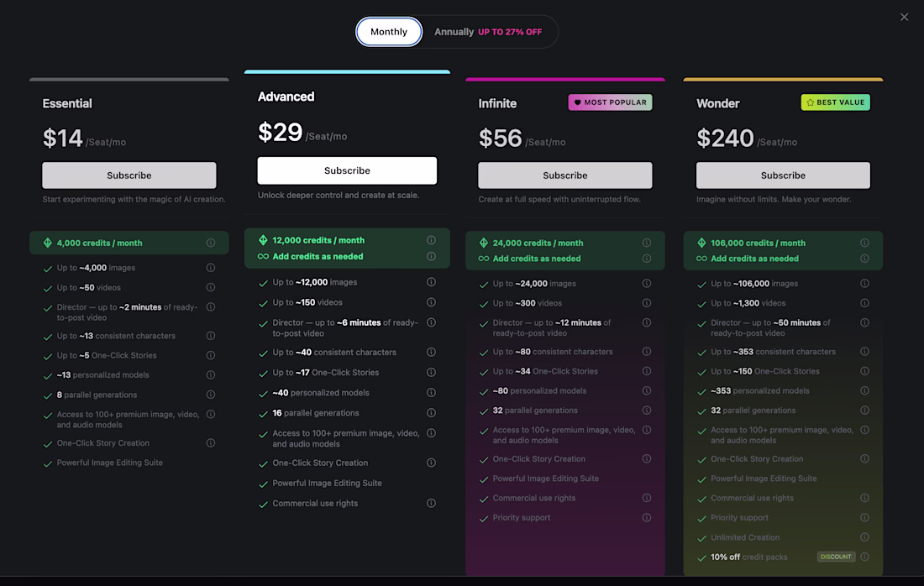Click the $240 /Seat/mo price
This screenshot has width=924, height=586.
(x=747, y=139)
